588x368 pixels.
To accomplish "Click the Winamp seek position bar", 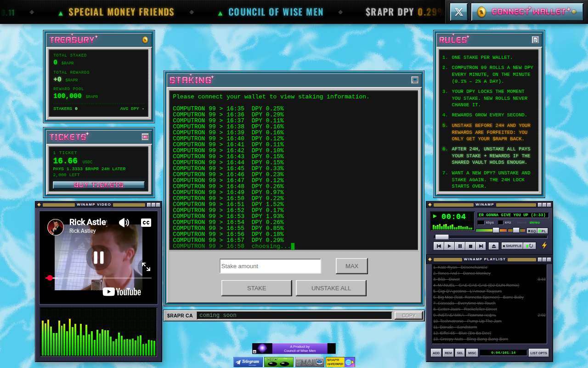I will [490, 237].
